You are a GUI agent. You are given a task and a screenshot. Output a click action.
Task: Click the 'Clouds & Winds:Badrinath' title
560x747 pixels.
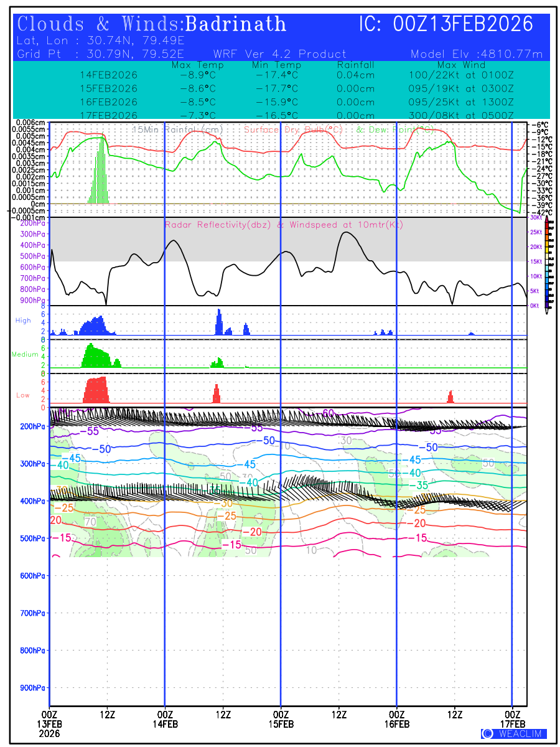click(152, 24)
